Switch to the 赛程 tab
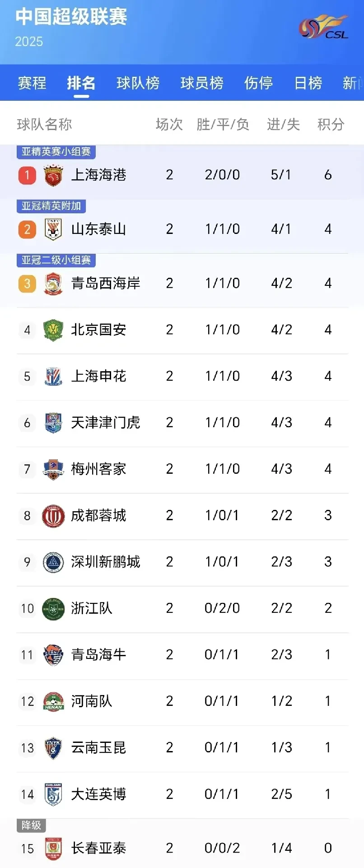 point(32,83)
